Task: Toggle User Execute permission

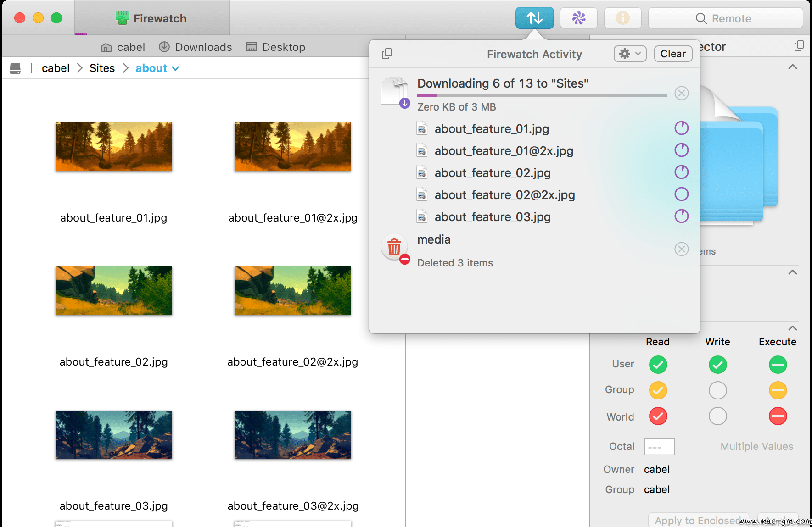Action: pyautogui.click(x=778, y=365)
